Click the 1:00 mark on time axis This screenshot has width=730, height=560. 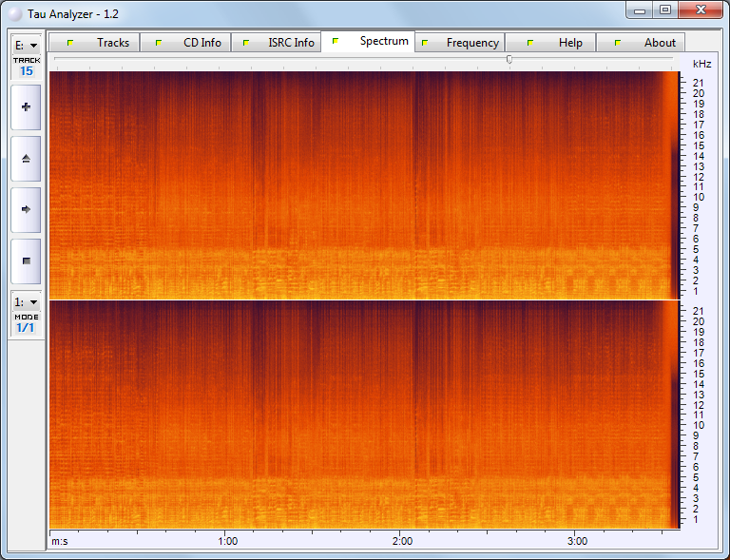point(227,540)
